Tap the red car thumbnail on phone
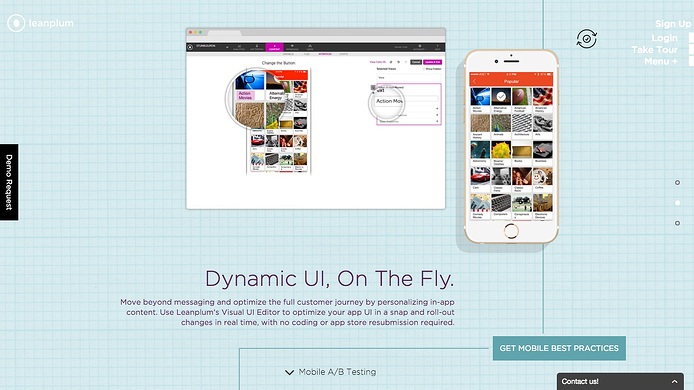 480,176
